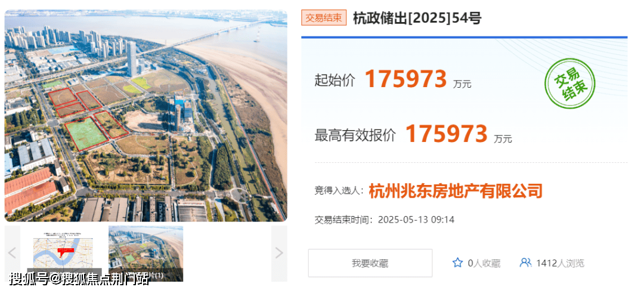The height and width of the screenshot is (293, 644).
Task: Click the end time 2025-05-13 09:14
Action: (x=416, y=220)
